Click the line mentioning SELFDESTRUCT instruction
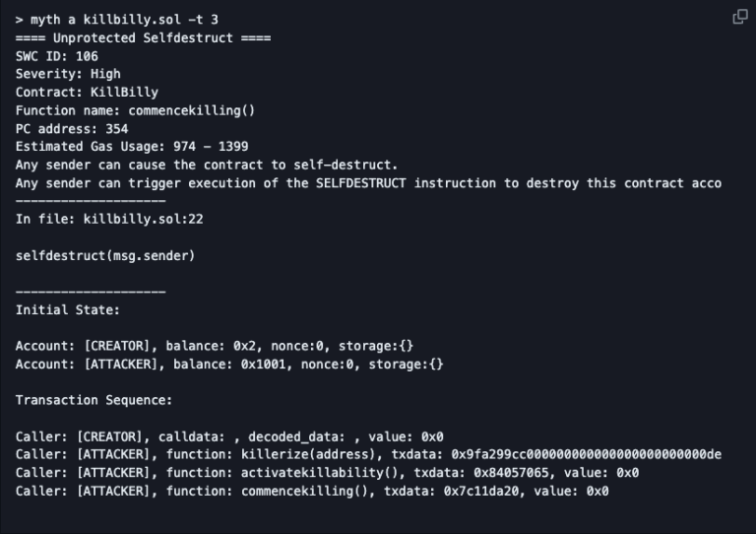Viewport: 756px width, 534px height. [x=368, y=183]
